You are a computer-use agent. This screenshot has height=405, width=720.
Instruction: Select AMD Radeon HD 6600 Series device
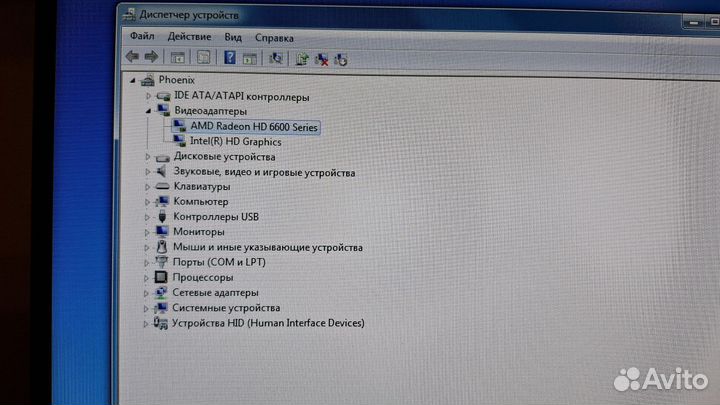[255, 127]
